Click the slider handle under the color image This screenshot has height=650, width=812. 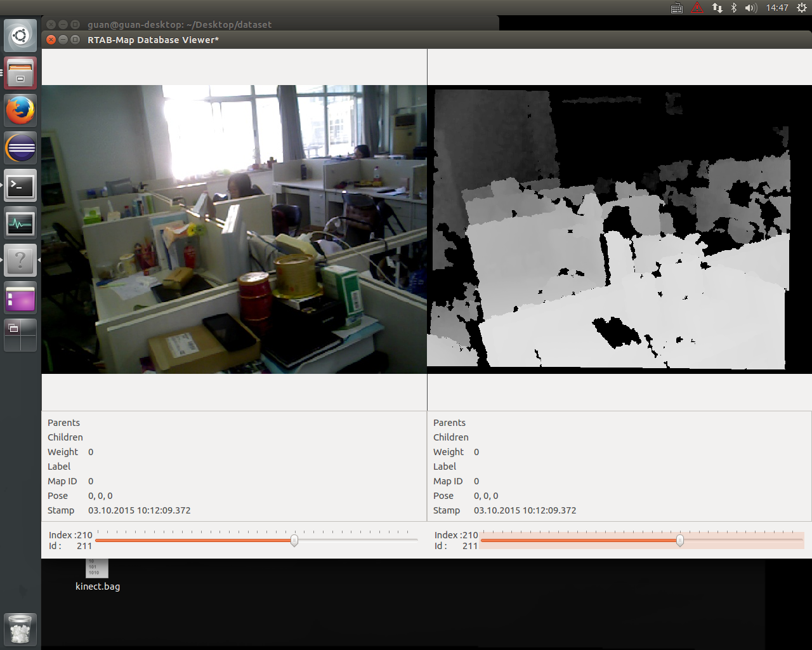[x=294, y=541]
